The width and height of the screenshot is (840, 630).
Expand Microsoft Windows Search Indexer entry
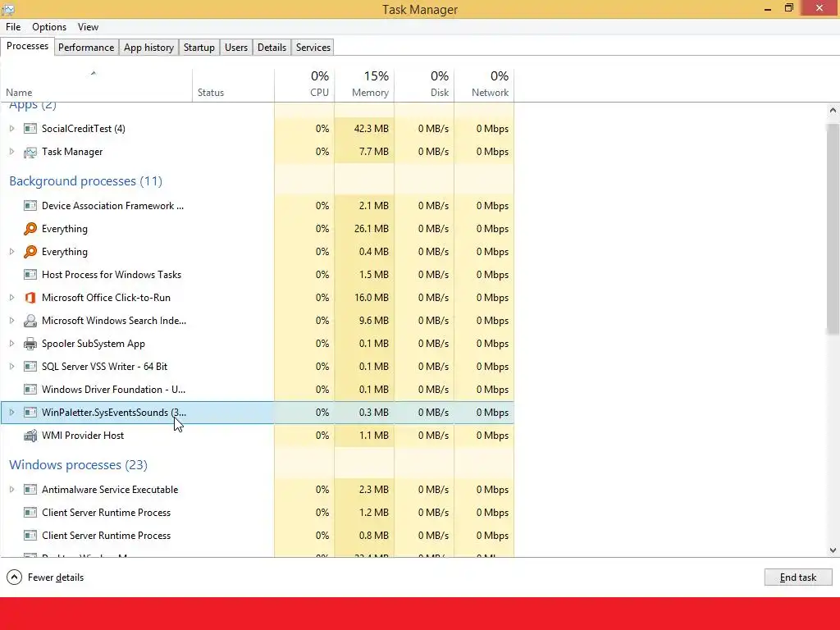11,321
